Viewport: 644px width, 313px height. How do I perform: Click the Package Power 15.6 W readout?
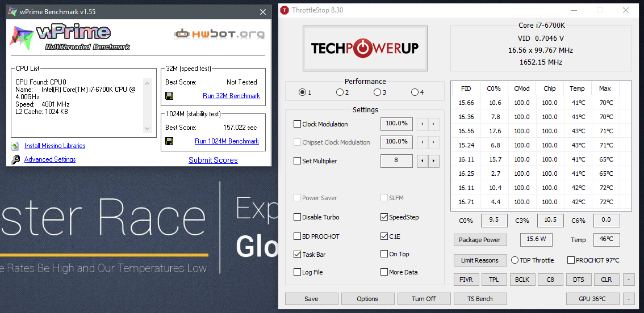pos(536,240)
